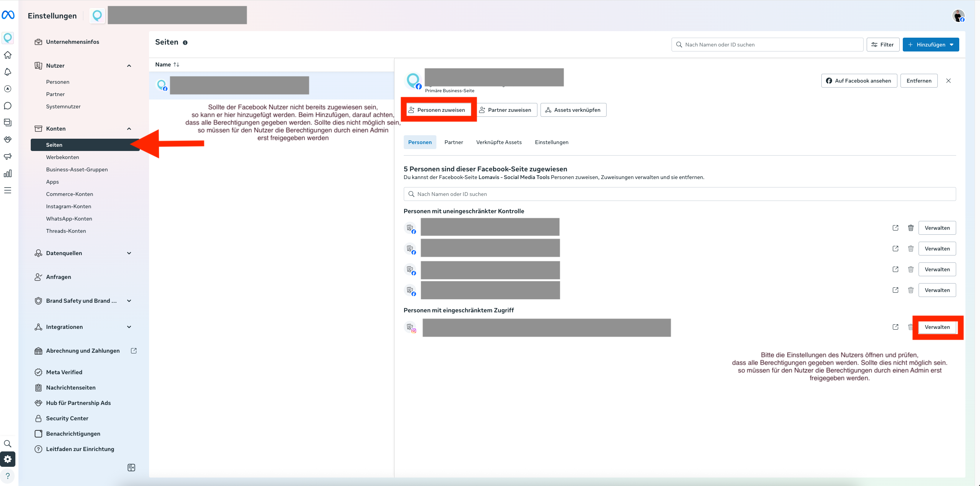Switch to Verknüpfte Assets tab
The height and width of the screenshot is (486, 980).
coord(499,142)
